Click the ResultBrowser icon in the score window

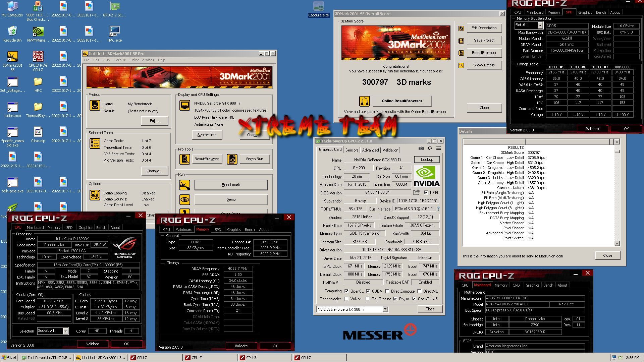coord(461,53)
